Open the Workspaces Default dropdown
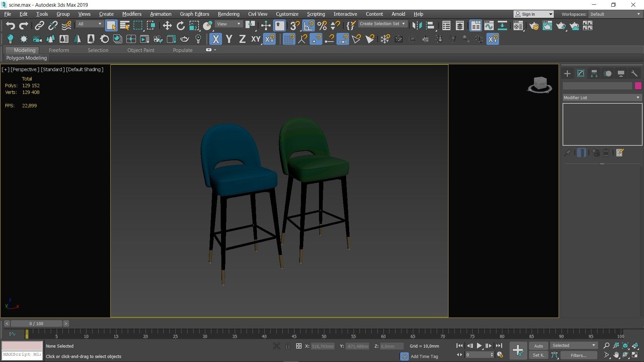Image resolution: width=644 pixels, height=362 pixels. (x=615, y=14)
